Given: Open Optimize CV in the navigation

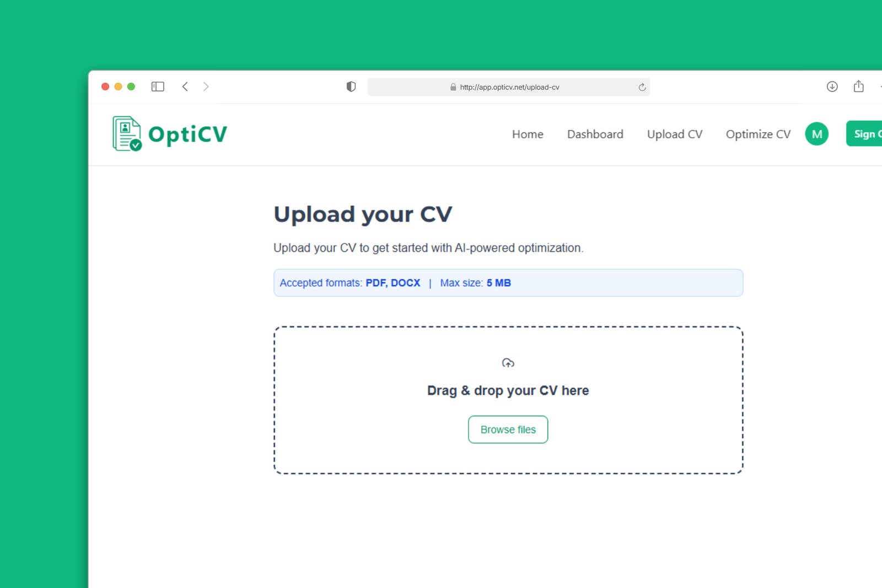Looking at the screenshot, I should point(758,134).
